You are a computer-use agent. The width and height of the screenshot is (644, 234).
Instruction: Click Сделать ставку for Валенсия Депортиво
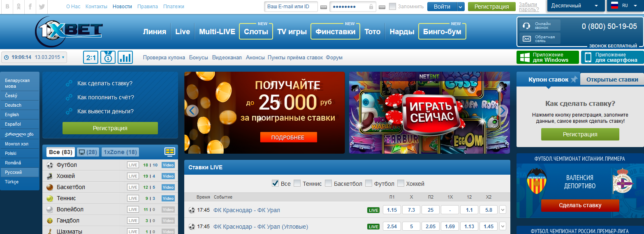580,205
